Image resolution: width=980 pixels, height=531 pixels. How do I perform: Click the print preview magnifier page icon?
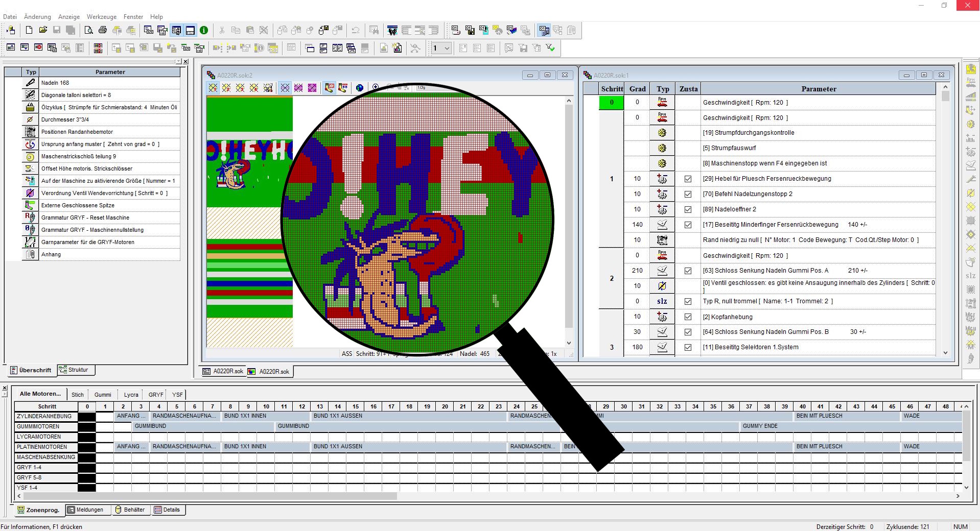[x=88, y=31]
